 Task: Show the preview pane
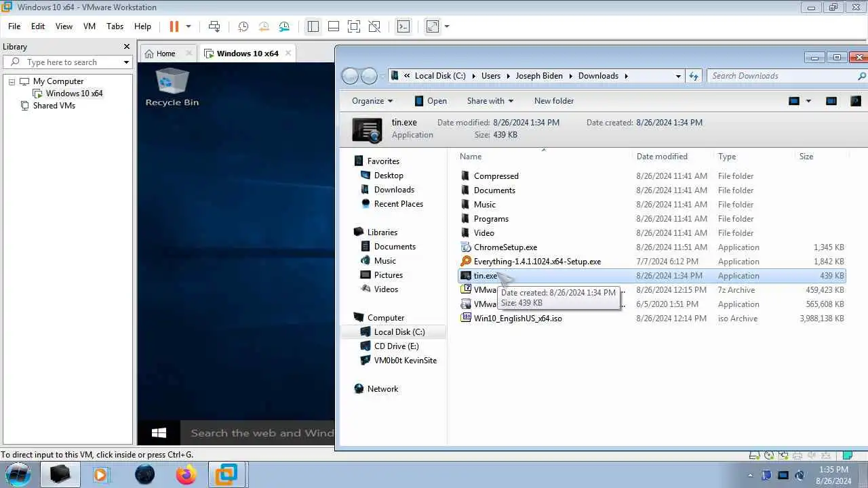[831, 101]
